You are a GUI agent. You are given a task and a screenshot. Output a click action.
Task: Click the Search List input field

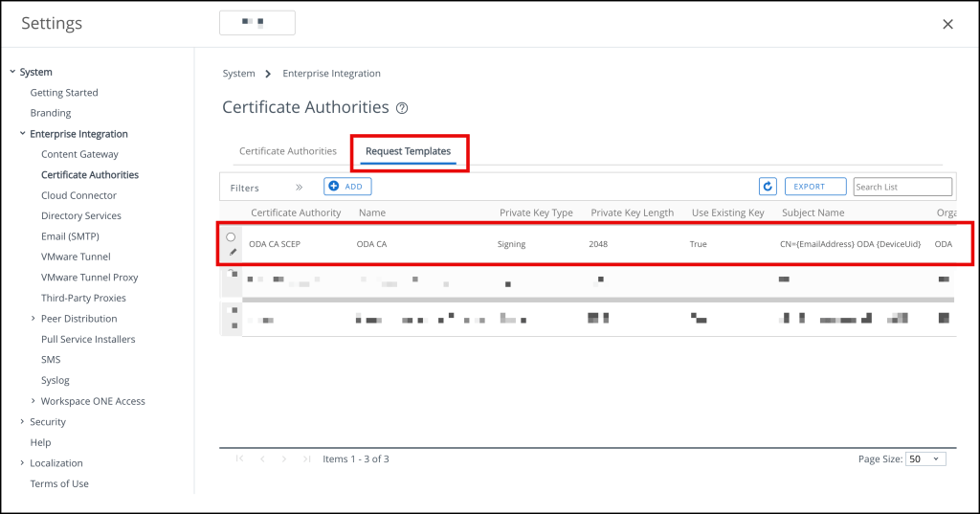[x=902, y=187]
